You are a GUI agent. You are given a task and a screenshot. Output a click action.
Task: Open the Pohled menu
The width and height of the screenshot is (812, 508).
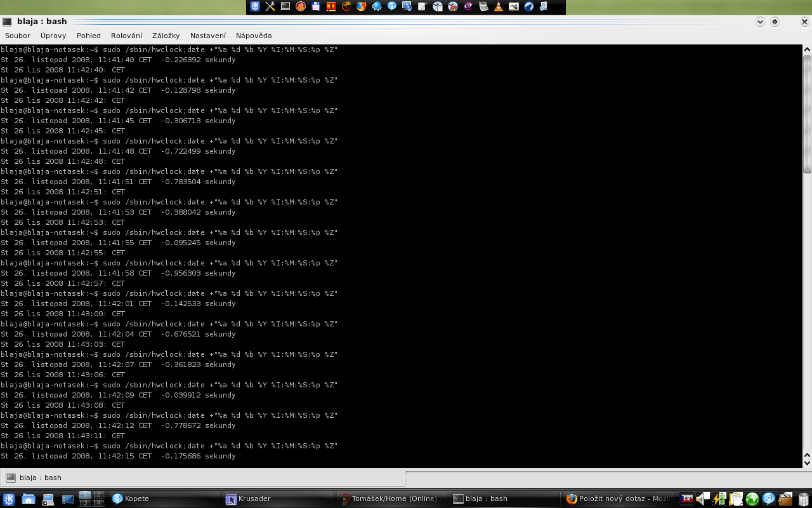pos(89,36)
